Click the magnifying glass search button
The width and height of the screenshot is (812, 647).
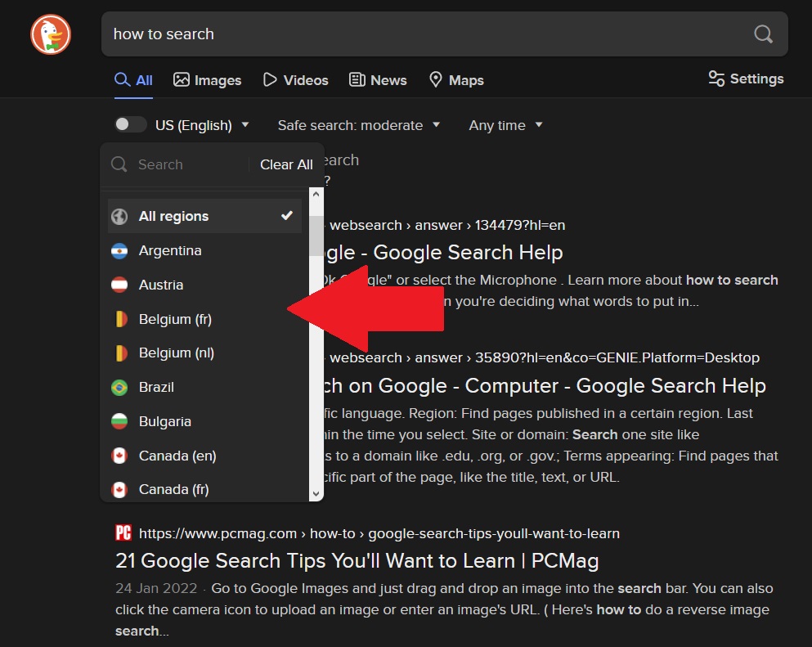click(762, 34)
